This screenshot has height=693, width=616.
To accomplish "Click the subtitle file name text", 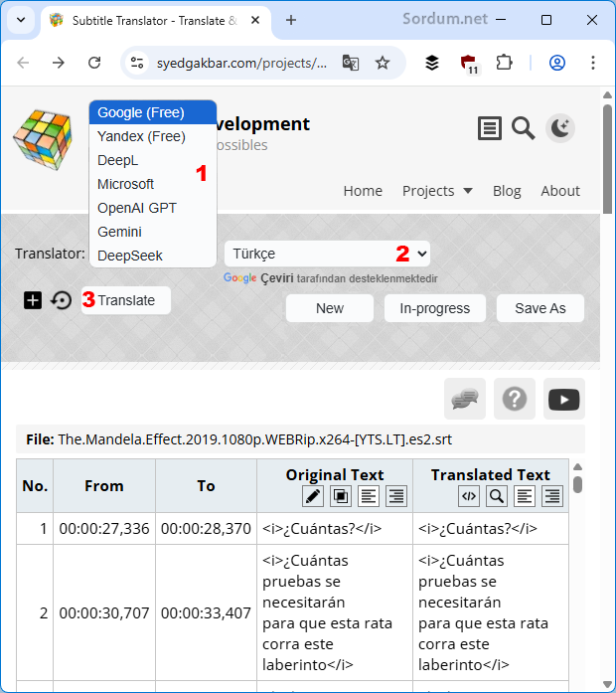I will (255, 439).
